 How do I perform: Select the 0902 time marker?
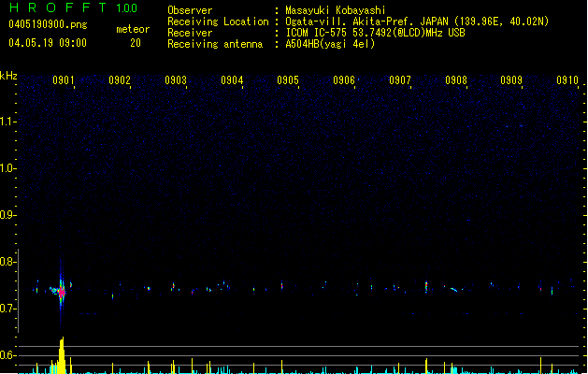coord(120,79)
